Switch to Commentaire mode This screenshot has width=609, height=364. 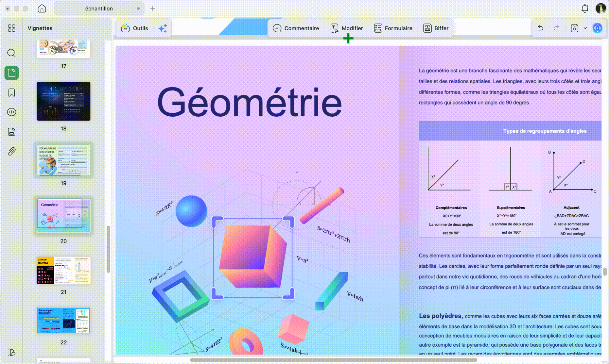click(296, 28)
